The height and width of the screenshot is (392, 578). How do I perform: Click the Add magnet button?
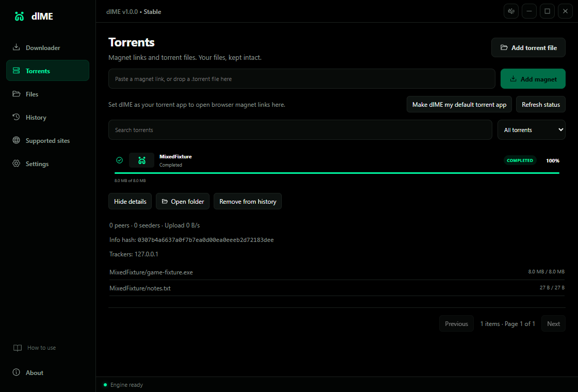[533, 79]
